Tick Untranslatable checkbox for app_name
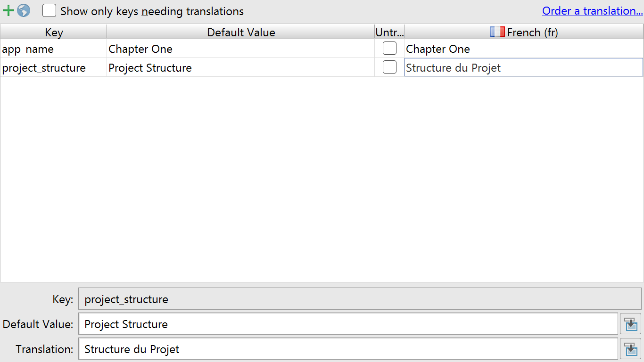Viewport: 644px width, 362px height. (x=389, y=49)
